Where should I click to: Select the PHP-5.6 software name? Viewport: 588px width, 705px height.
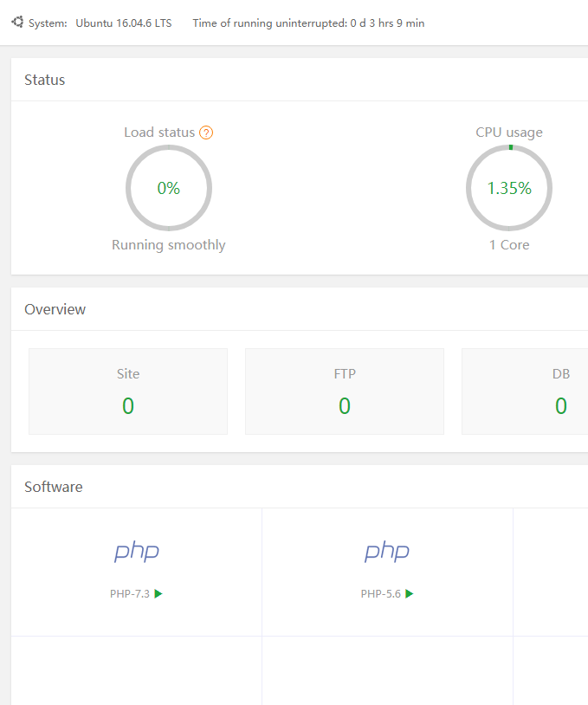click(x=381, y=594)
